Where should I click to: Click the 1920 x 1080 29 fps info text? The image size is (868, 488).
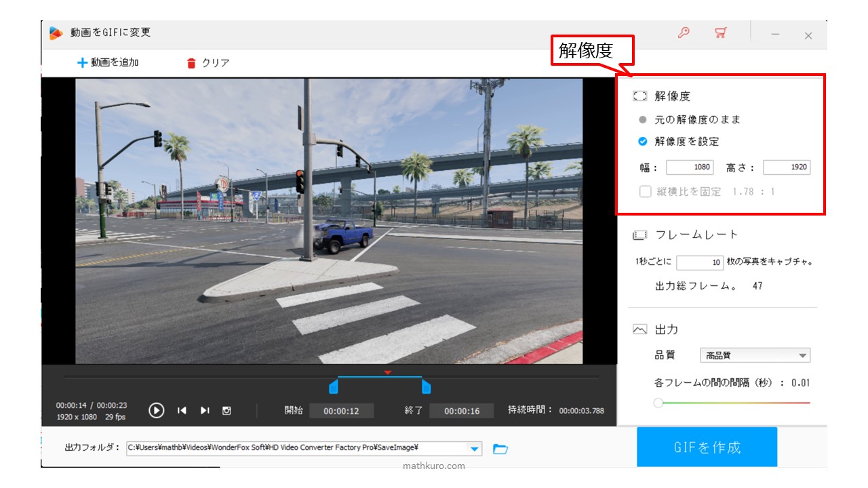(91, 417)
